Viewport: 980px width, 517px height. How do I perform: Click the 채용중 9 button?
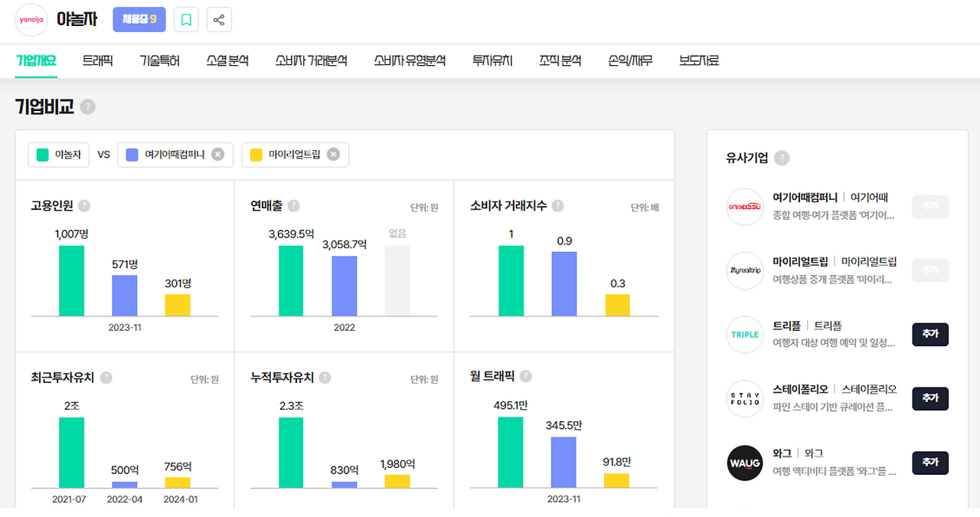[139, 19]
